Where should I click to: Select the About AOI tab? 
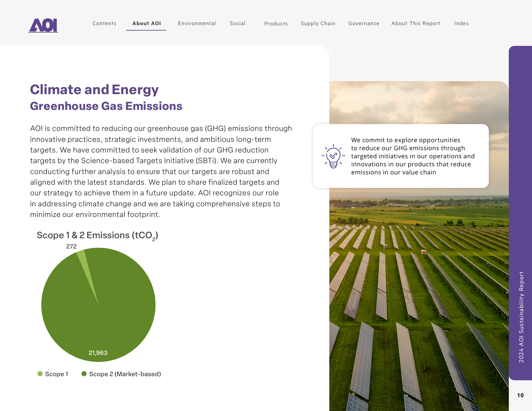coord(146,24)
